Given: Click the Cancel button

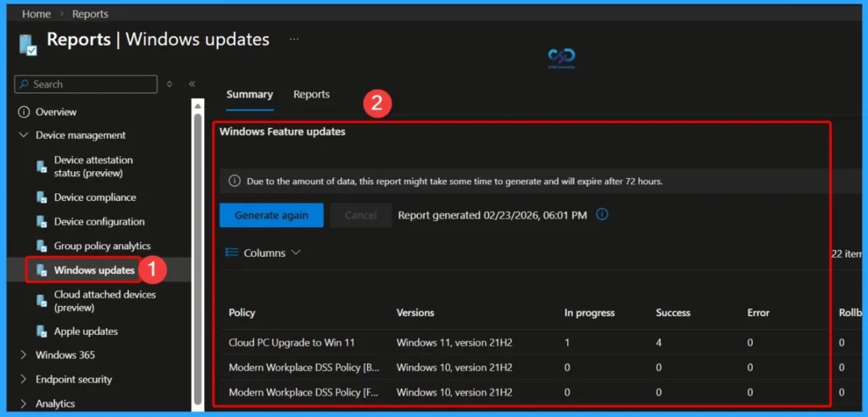Looking at the screenshot, I should (361, 215).
